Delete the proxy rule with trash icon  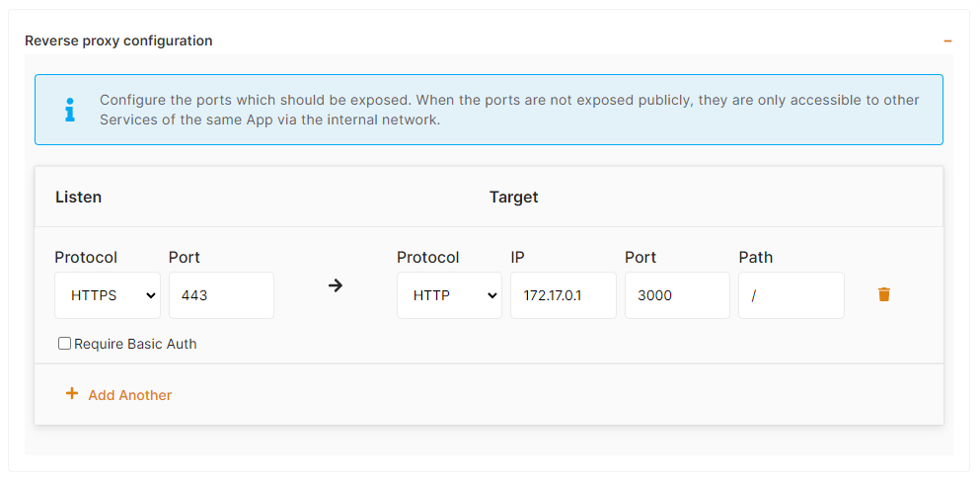tap(883, 294)
